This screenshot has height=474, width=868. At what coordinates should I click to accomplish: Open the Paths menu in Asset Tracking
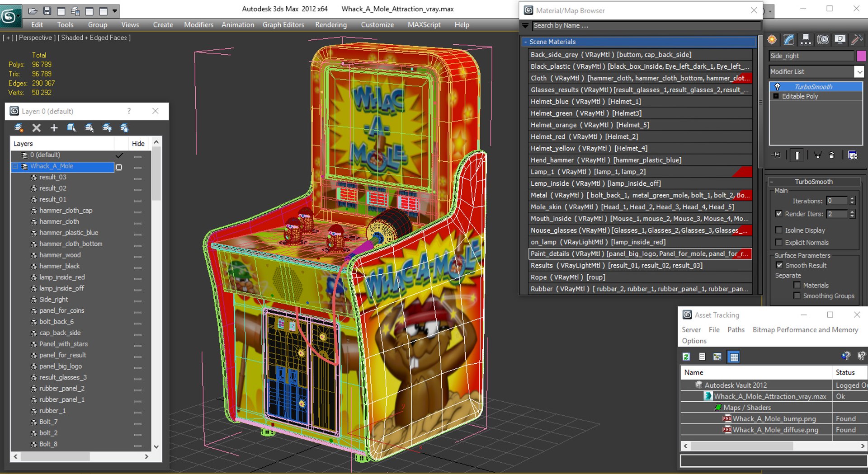pos(736,330)
